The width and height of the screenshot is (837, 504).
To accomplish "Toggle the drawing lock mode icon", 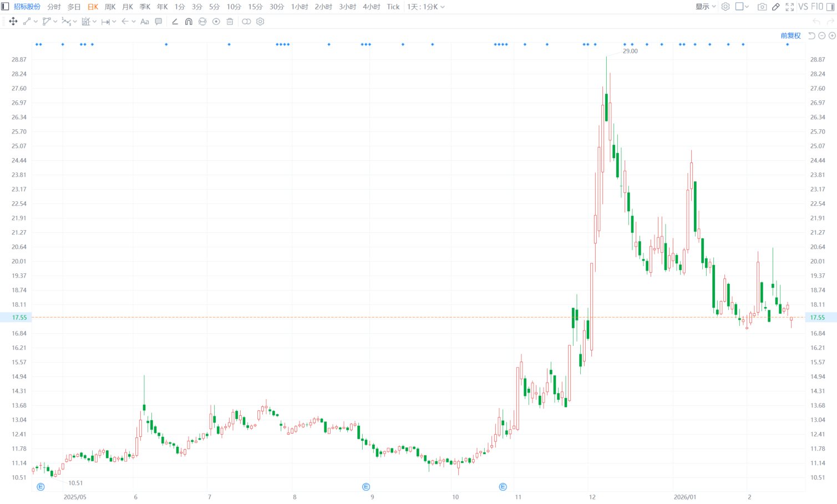I will point(202,22).
